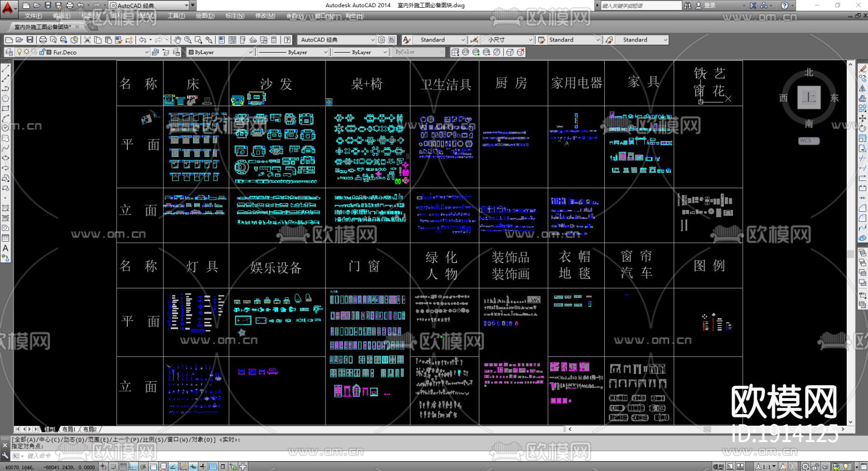Open the ByLayer lineweight dropdown
This screenshot has height=471, width=868.
tap(360, 52)
